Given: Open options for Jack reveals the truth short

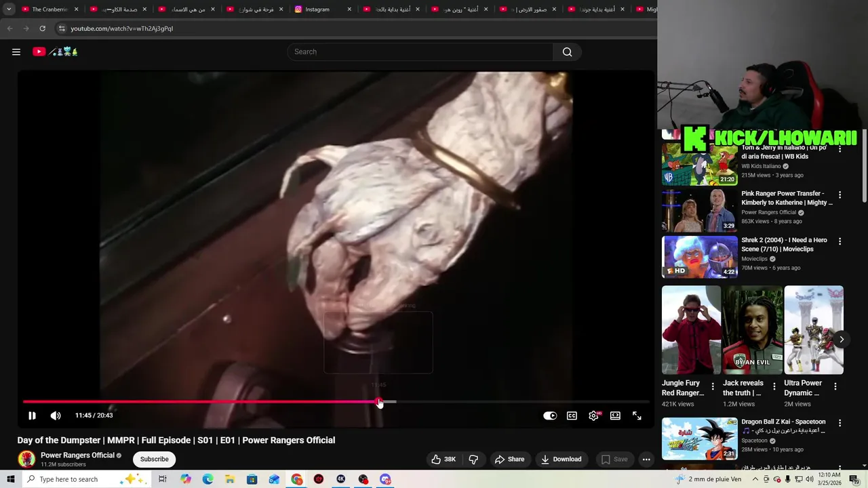Looking at the screenshot, I should pyautogui.click(x=774, y=386).
